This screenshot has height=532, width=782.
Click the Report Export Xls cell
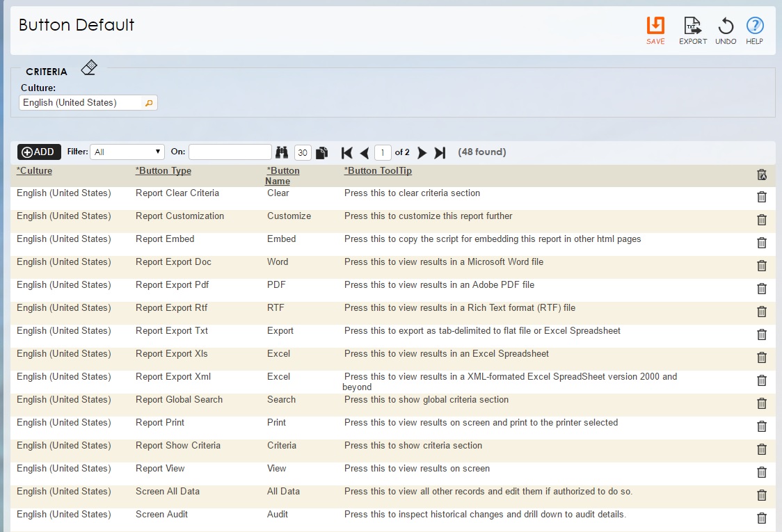pos(172,353)
